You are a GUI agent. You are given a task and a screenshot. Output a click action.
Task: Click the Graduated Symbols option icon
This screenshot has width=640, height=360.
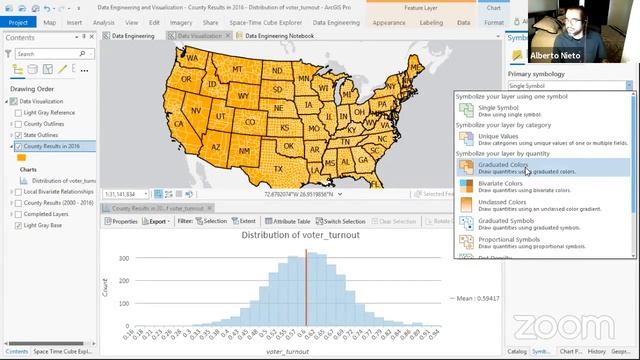pyautogui.click(x=466, y=224)
